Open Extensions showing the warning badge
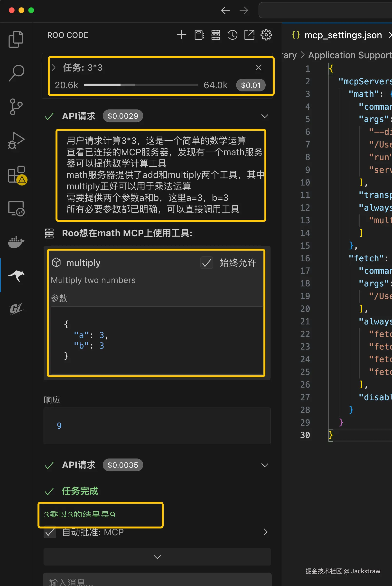Viewport: 392px width, 586px height. click(16, 175)
